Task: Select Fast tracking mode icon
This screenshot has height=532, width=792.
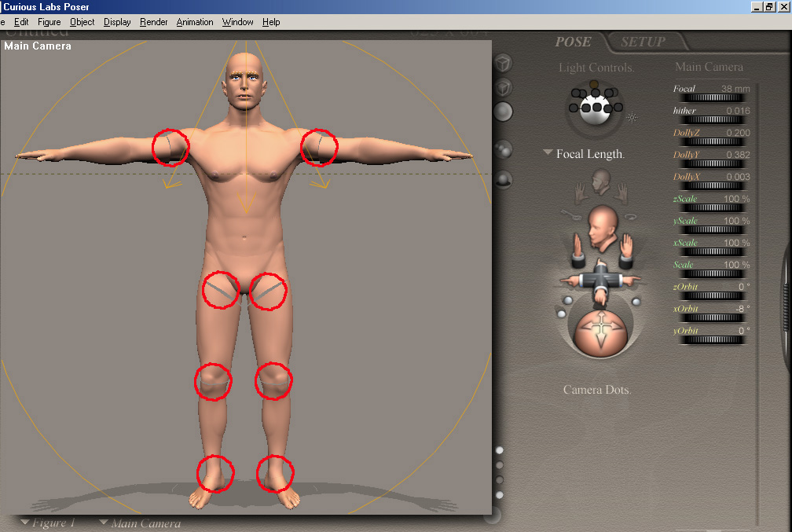Action: pos(503,87)
